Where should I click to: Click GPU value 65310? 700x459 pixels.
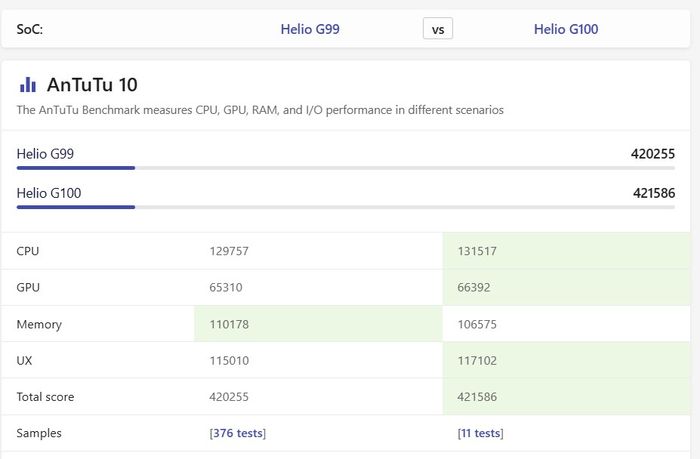(x=226, y=287)
